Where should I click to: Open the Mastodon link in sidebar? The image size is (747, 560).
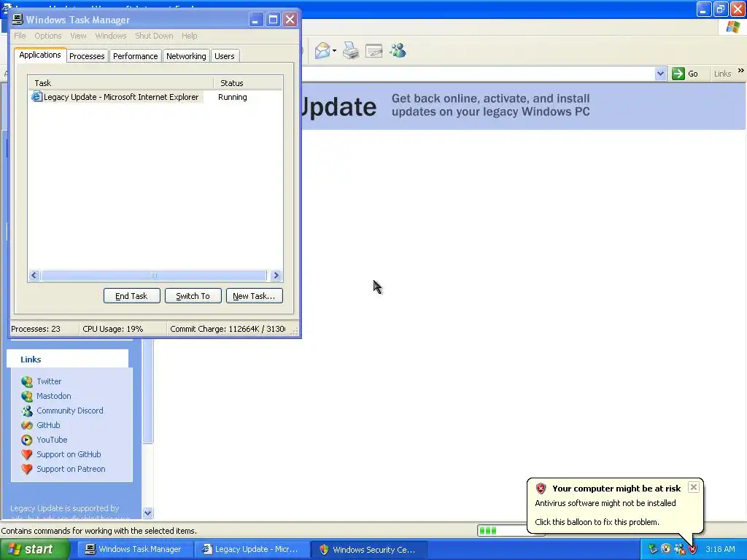coord(54,396)
